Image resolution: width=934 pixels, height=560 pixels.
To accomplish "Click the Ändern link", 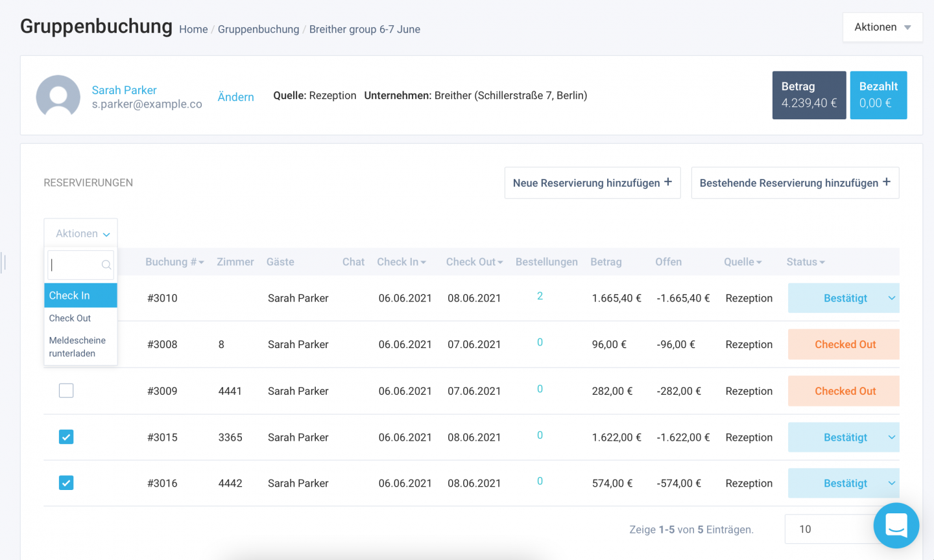I will [x=236, y=97].
